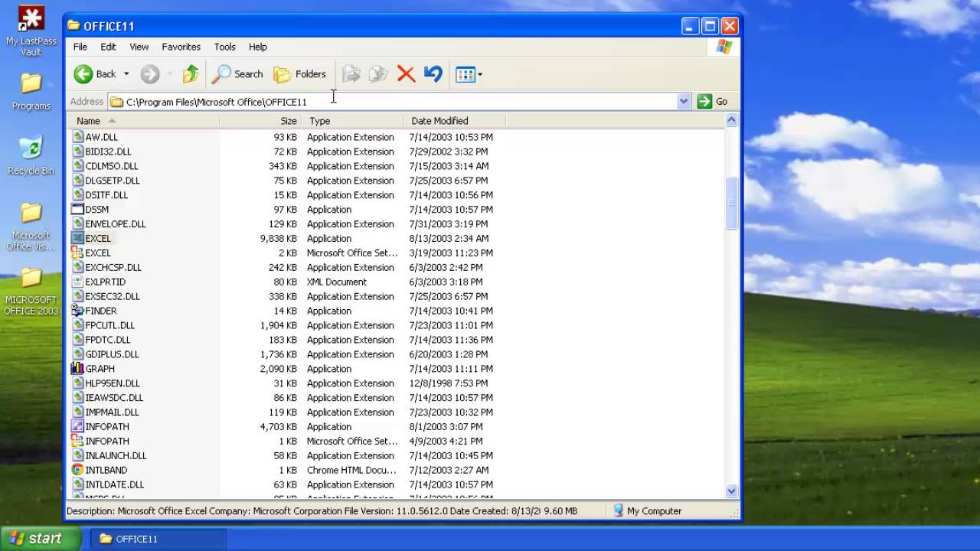Select the EXCEL Office Settings file icon

tap(77, 253)
